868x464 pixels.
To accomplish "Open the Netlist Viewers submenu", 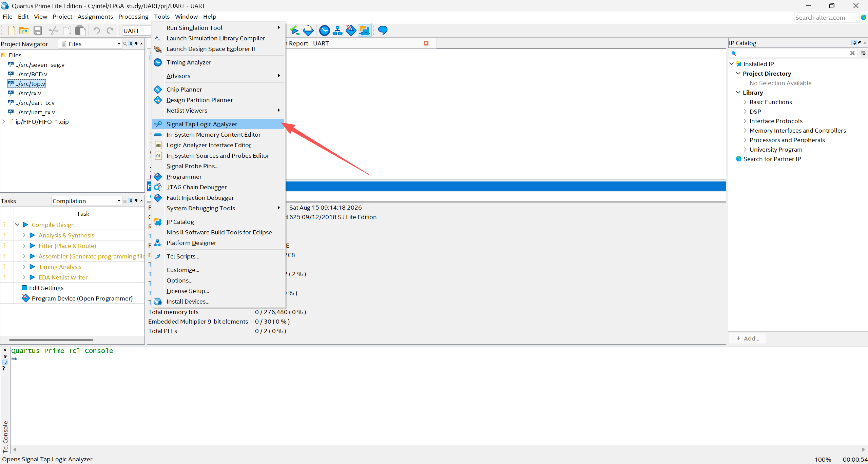I will tap(218, 111).
